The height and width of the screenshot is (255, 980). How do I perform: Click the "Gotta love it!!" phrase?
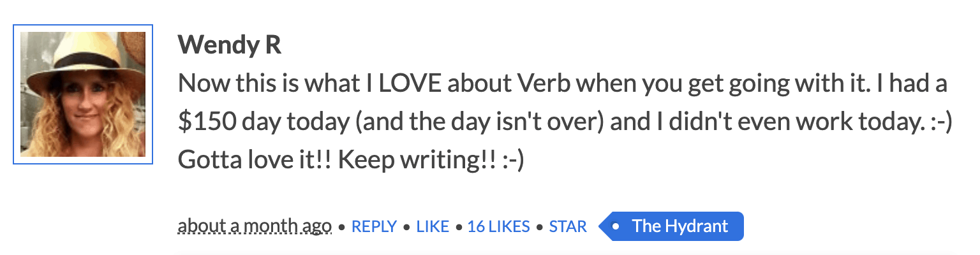[254, 161]
